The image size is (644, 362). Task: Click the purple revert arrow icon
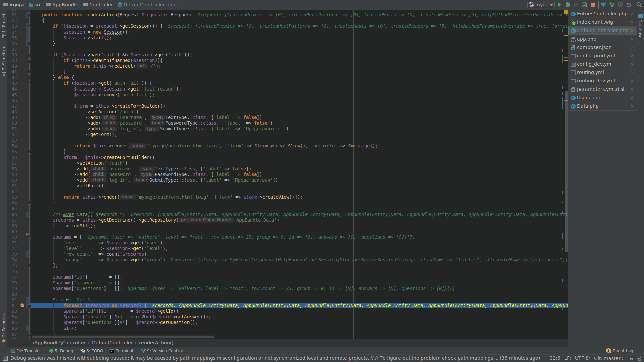click(629, 5)
